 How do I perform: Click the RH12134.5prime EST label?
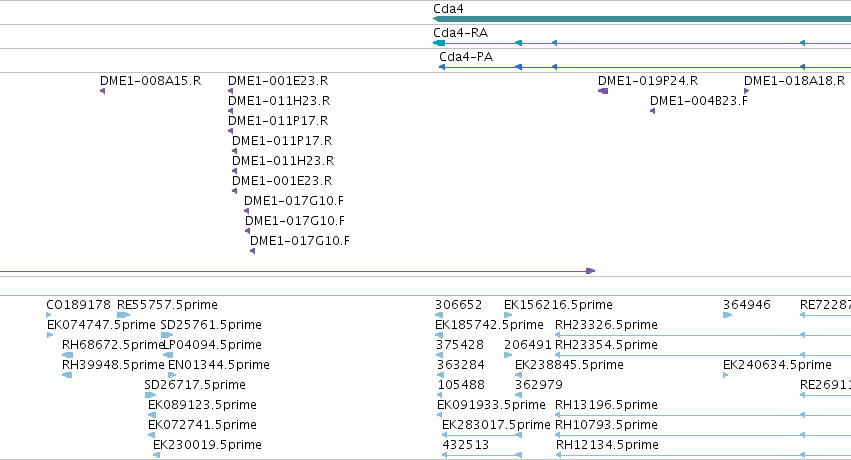[x=607, y=445]
